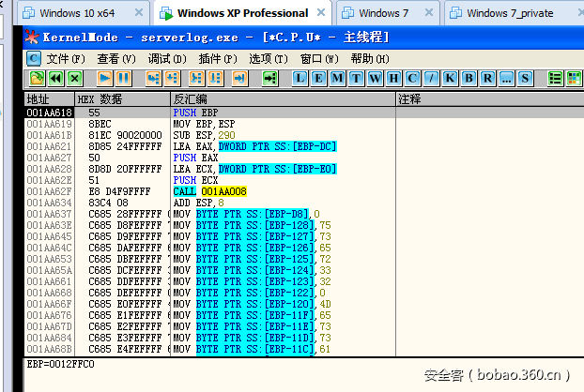584x392 pixels.
Task: Open the 文件(F) menu
Action: click(66, 58)
